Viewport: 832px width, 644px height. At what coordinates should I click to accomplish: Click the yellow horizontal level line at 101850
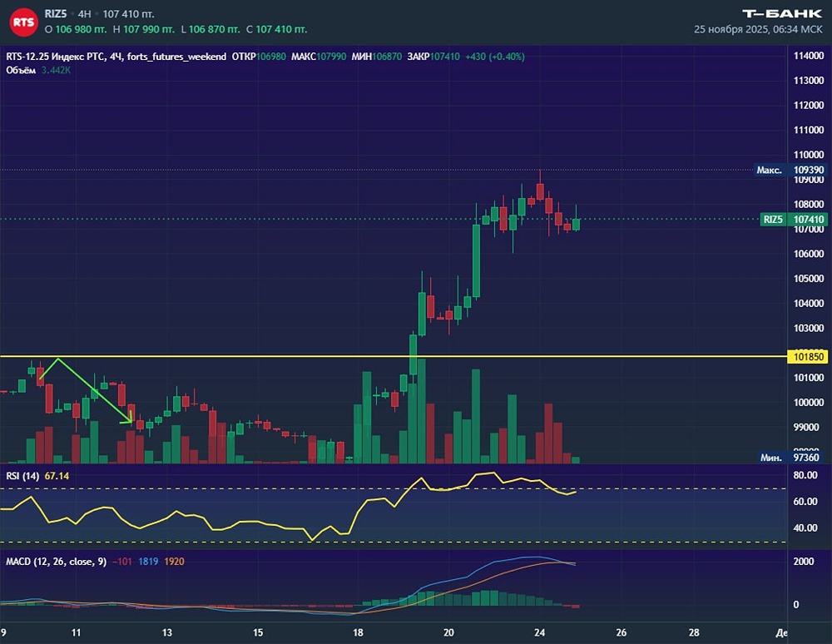point(393,356)
